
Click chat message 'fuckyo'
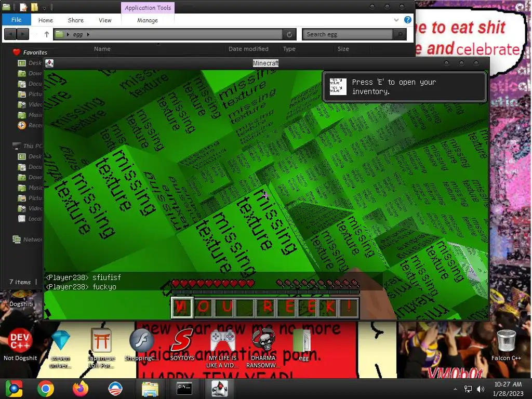pyautogui.click(x=104, y=287)
